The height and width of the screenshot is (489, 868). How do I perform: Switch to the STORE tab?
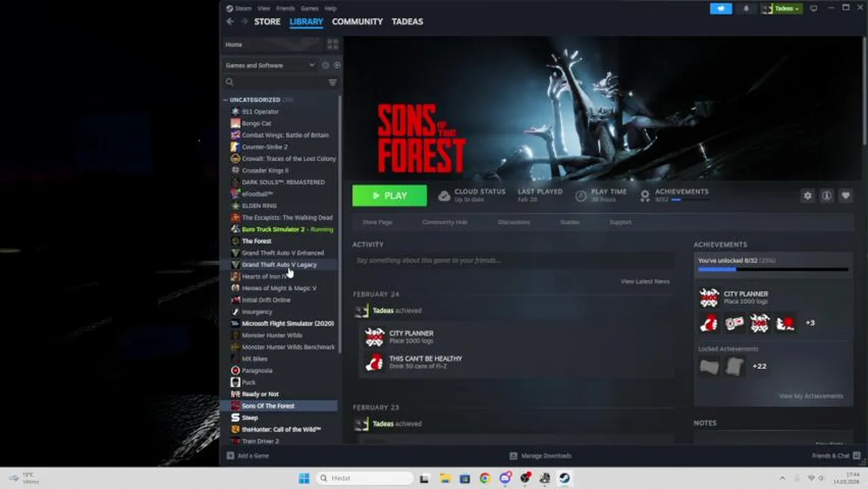[267, 22]
